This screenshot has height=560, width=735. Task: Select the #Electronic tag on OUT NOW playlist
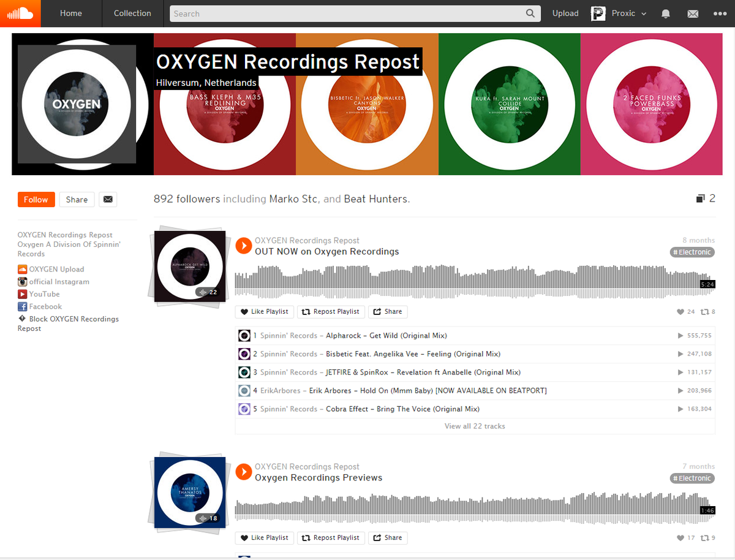692,252
